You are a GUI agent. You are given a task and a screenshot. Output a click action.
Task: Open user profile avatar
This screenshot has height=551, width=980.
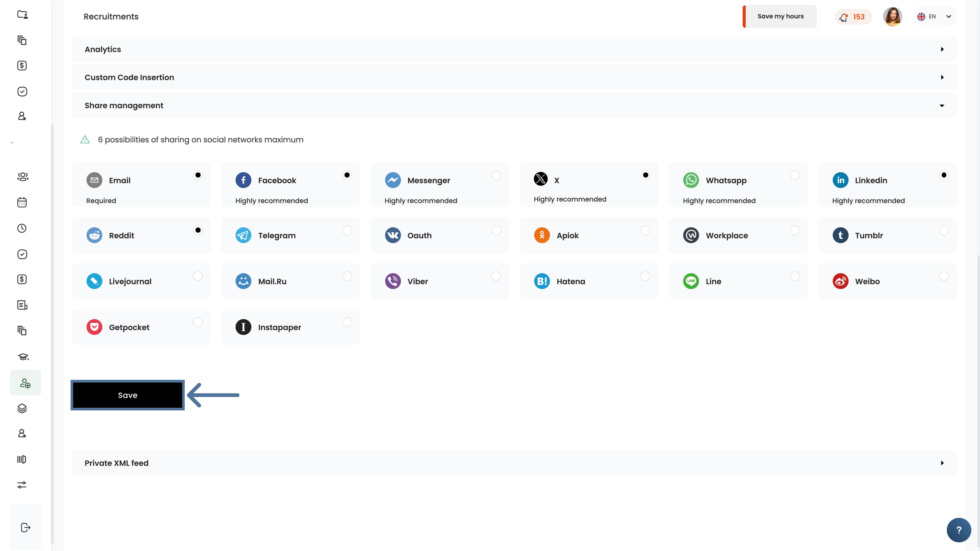[893, 17]
